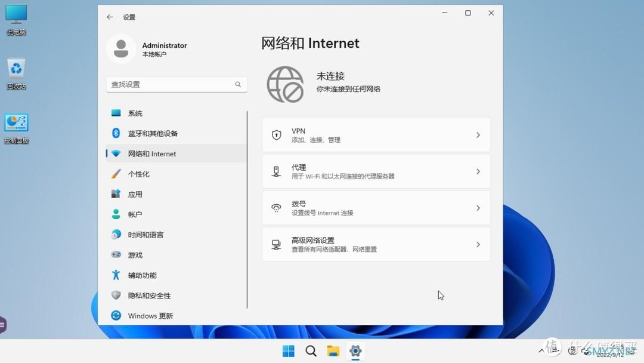Select the 回收站 recycle bin desktop icon
The height and width of the screenshot is (363, 644).
point(17,74)
